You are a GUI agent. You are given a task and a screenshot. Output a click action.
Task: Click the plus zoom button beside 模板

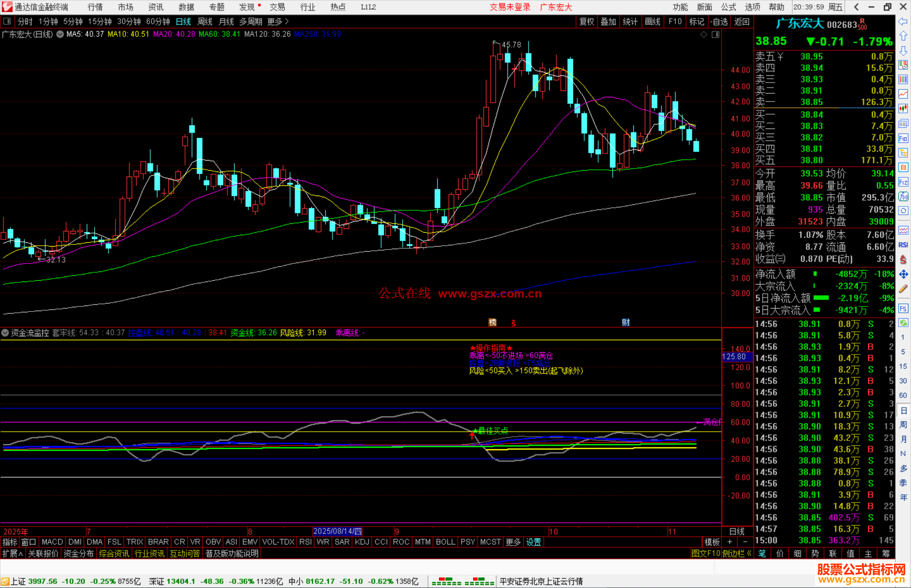[730, 542]
